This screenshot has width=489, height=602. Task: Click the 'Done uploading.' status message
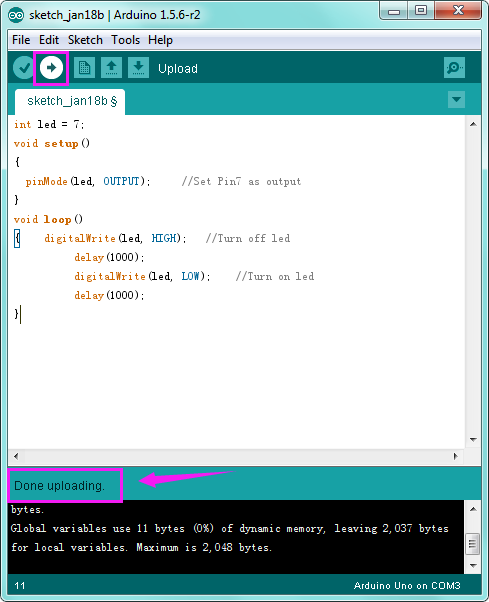[59, 486]
